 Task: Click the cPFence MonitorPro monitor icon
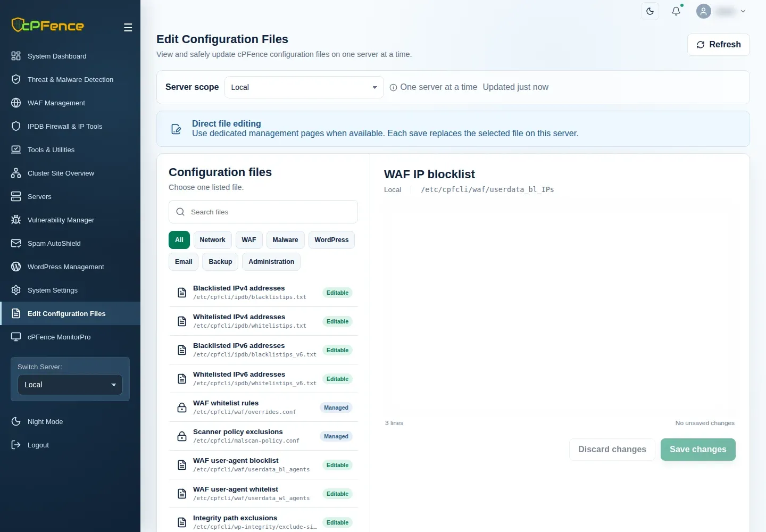pos(16,337)
